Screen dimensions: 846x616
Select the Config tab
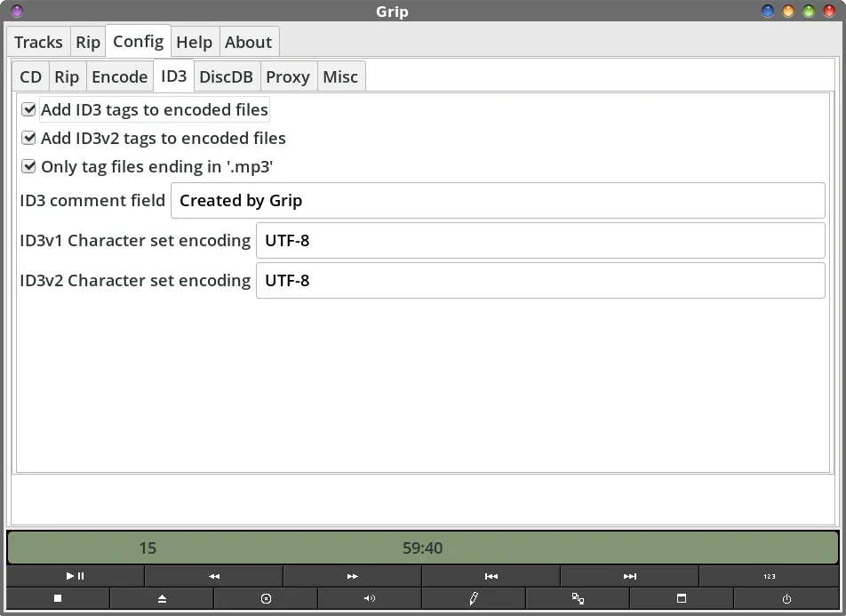pos(138,41)
